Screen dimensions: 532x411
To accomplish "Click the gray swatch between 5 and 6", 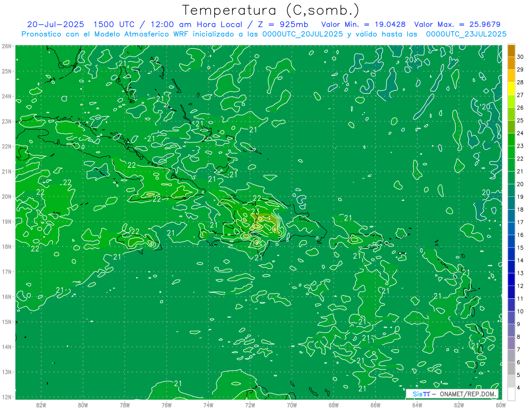I will click(x=511, y=369).
